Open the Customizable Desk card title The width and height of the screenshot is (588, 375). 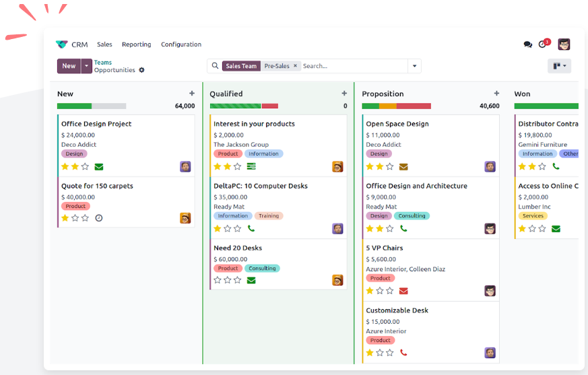click(397, 310)
